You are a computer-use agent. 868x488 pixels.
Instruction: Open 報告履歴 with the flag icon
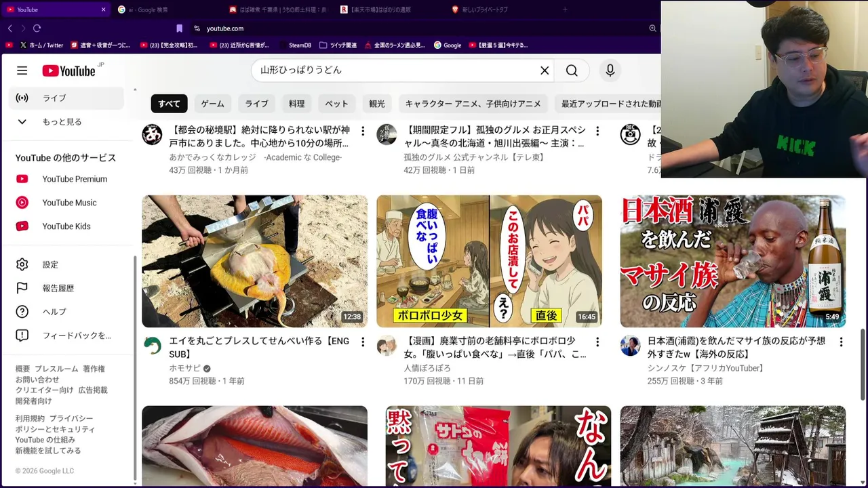66,288
